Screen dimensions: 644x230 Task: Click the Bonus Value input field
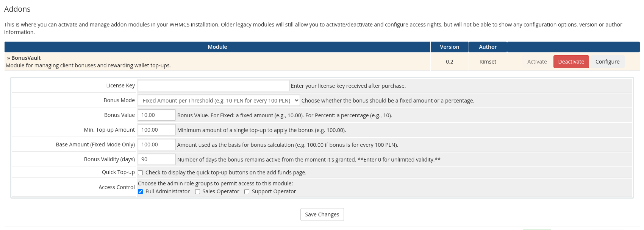click(156, 115)
